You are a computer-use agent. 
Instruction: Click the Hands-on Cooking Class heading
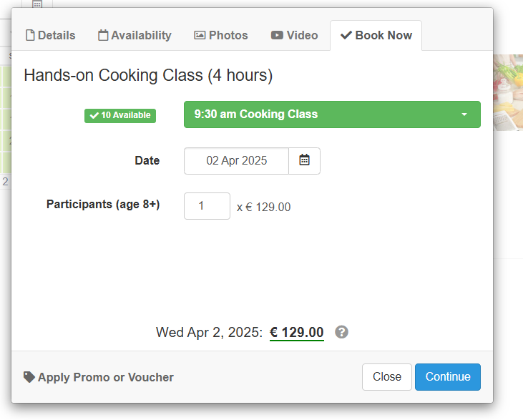click(147, 75)
